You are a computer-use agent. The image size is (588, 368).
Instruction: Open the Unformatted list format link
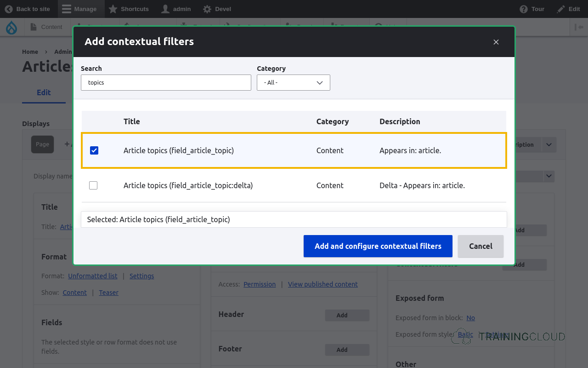point(93,276)
